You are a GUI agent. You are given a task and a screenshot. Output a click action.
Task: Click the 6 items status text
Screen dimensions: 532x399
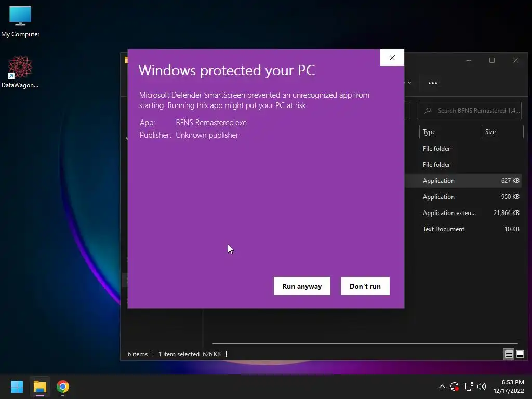coord(137,354)
